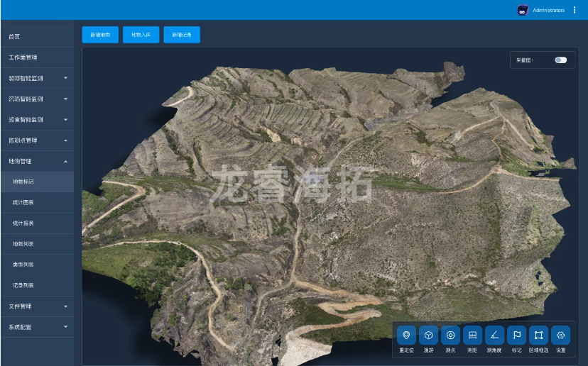Expand the 文件管理 menu arrow
This screenshot has height=366, width=588.
pos(65,306)
